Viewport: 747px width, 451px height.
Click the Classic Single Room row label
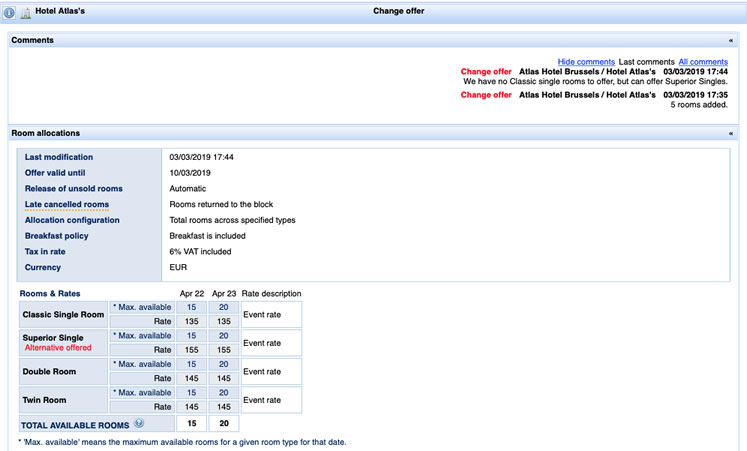point(63,315)
